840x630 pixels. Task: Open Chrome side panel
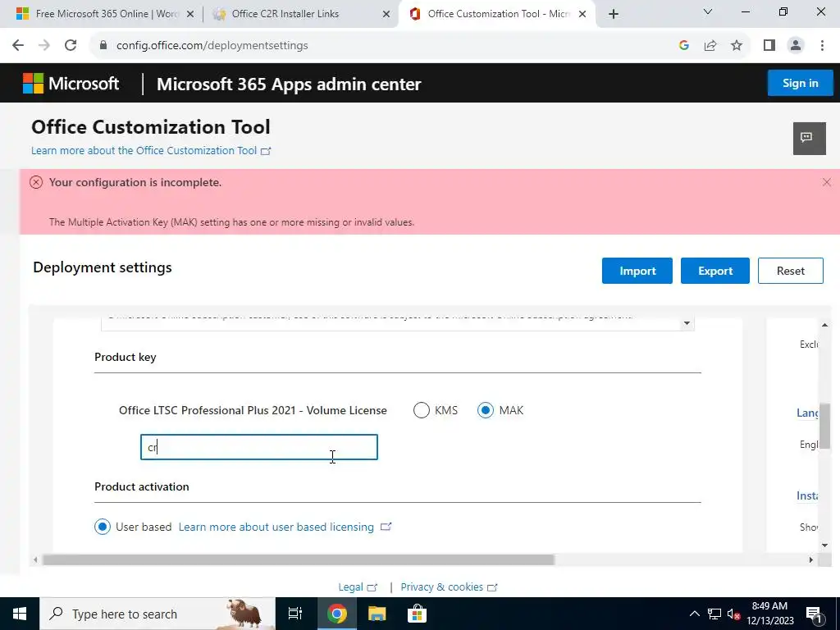[x=769, y=45]
